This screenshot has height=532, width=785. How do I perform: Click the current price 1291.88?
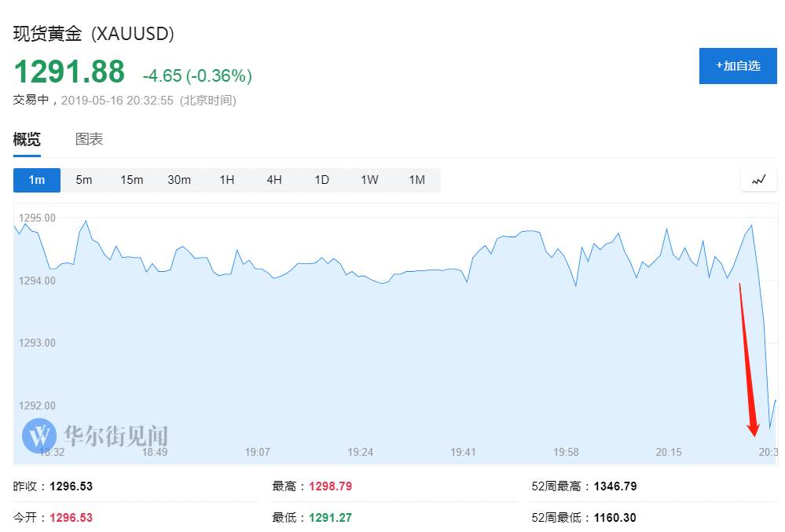tap(69, 72)
